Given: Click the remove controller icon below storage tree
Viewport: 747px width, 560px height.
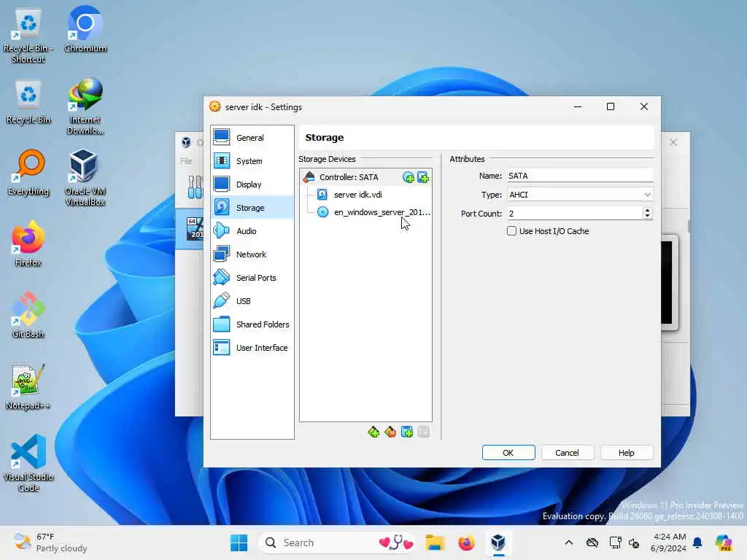Looking at the screenshot, I should coord(390,432).
